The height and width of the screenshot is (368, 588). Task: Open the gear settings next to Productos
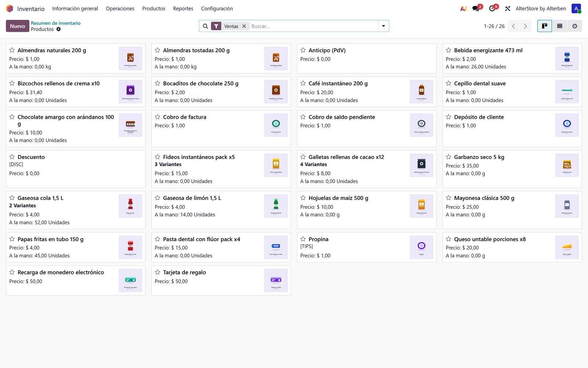[58, 29]
